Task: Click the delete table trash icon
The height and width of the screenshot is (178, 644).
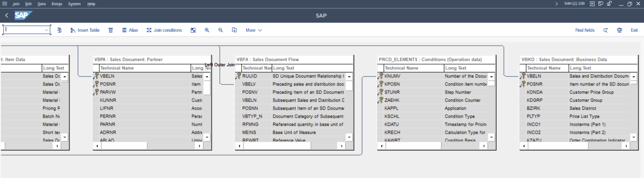Action: 110,30
